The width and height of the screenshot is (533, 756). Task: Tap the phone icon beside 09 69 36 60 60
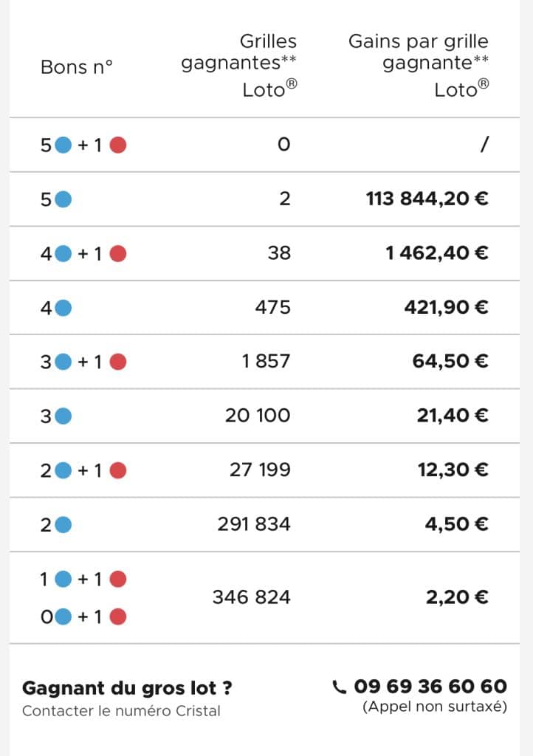[x=340, y=687]
